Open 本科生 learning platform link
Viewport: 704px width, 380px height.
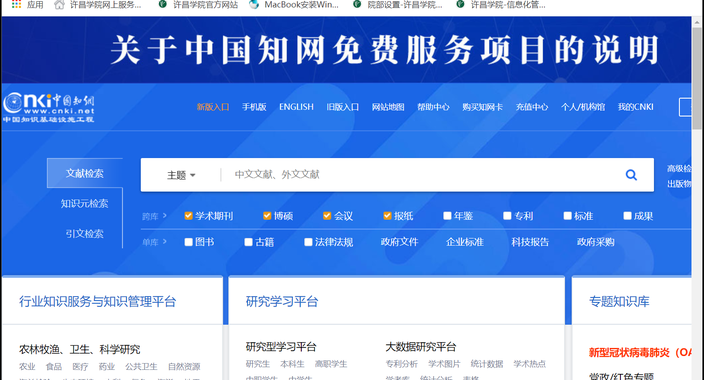coord(292,364)
